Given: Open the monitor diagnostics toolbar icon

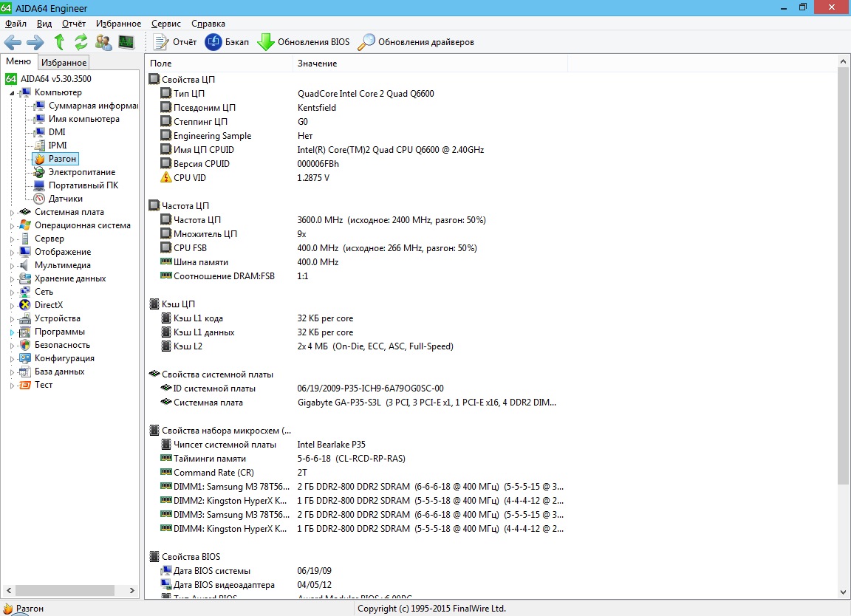Looking at the screenshot, I should [126, 42].
